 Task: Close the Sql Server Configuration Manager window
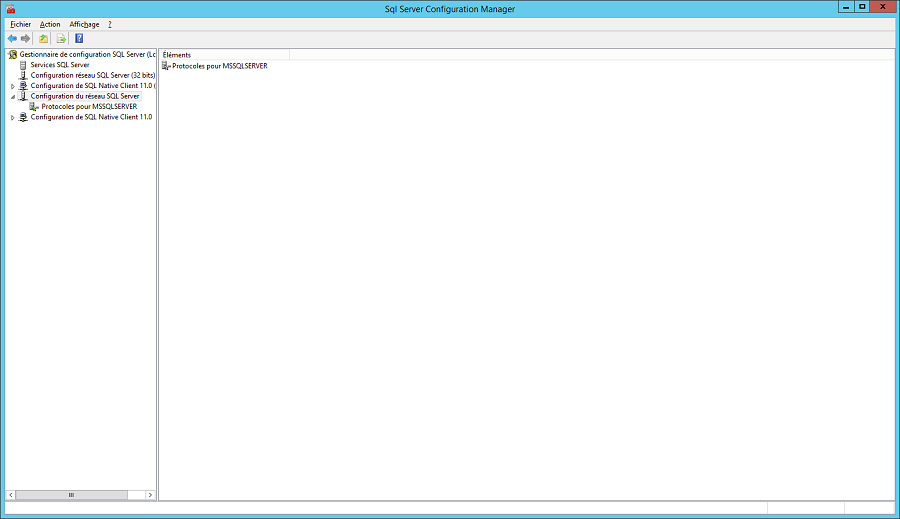883,7
